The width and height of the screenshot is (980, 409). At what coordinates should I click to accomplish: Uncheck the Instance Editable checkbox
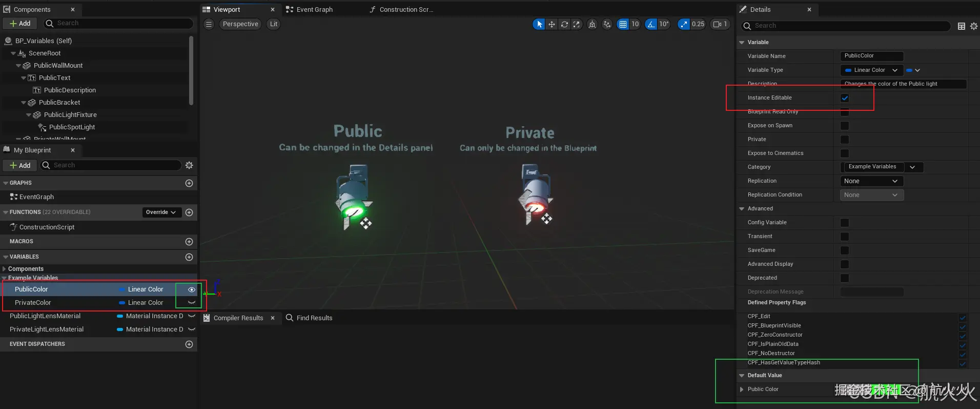tap(845, 98)
